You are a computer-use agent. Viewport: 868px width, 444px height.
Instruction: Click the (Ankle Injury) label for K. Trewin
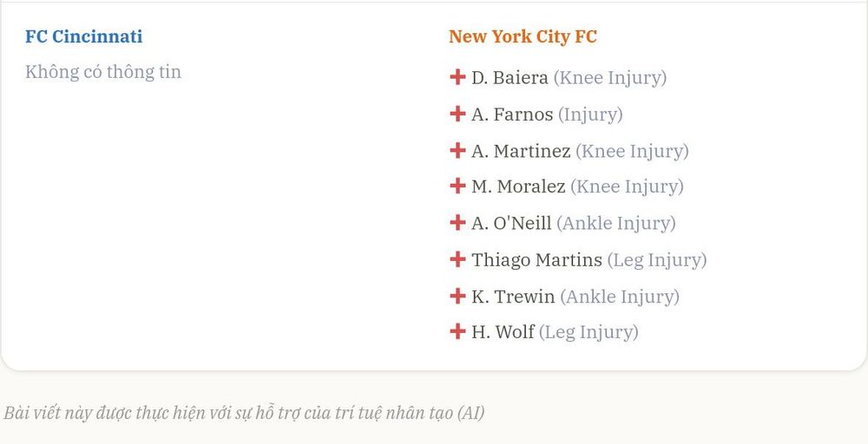620,297
